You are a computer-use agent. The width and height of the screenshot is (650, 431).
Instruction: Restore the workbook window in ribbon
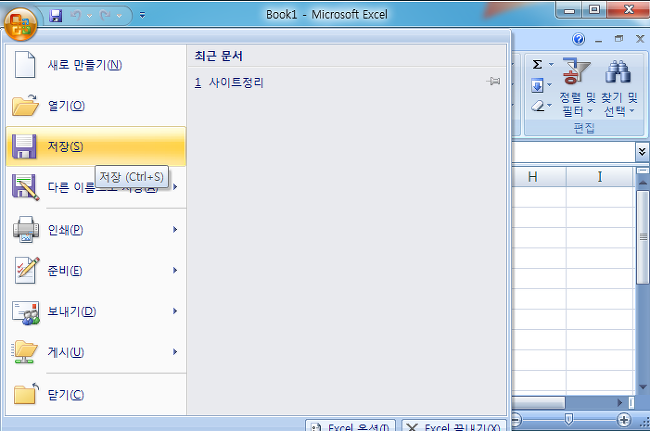pos(619,39)
